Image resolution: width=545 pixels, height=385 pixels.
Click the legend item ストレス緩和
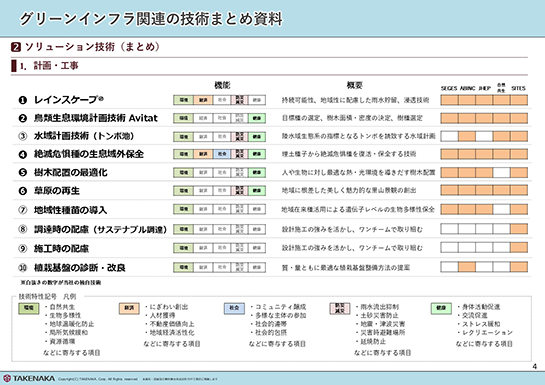pyautogui.click(x=481, y=324)
